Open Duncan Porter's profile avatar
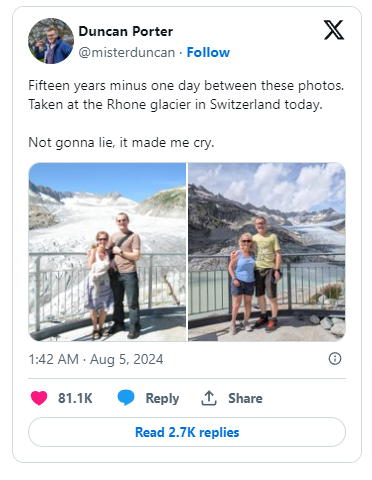 tap(51, 41)
